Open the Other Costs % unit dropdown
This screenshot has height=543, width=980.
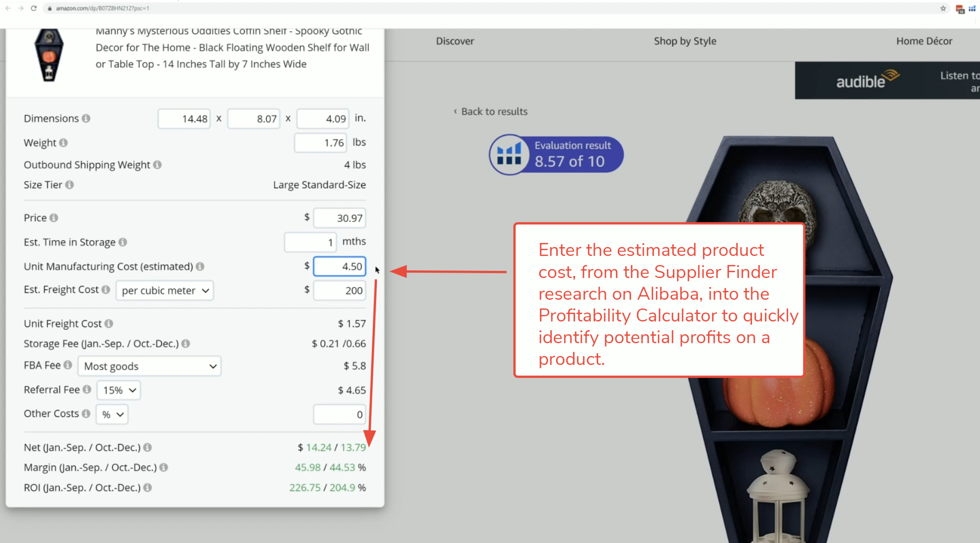pyautogui.click(x=112, y=414)
